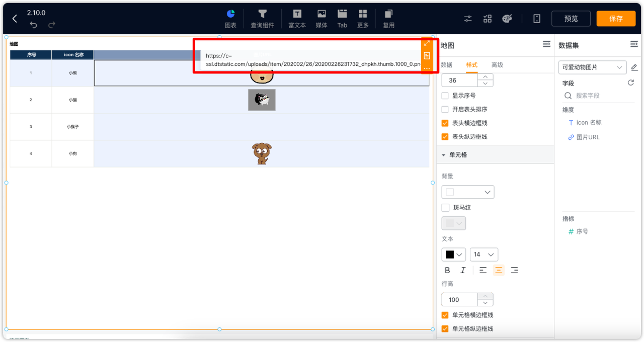The image size is (644, 342).
Task: Click the 保存 save button
Action: [616, 19]
